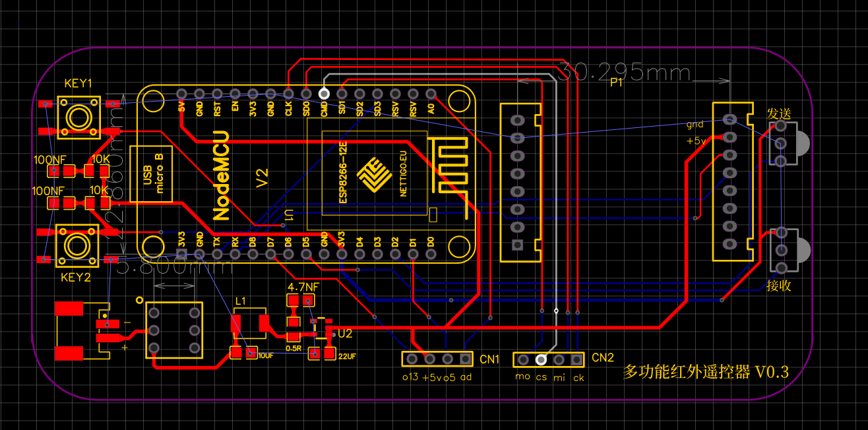The width and height of the screenshot is (868, 430).
Task: Click the CN2 header connector
Action: pos(549,359)
